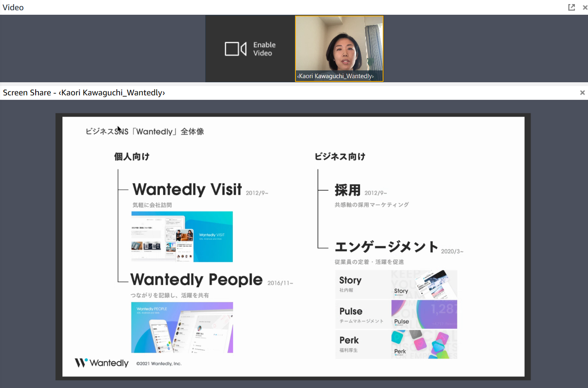
Task: Click the Wantedly People product screenshot image
Action: (x=182, y=327)
